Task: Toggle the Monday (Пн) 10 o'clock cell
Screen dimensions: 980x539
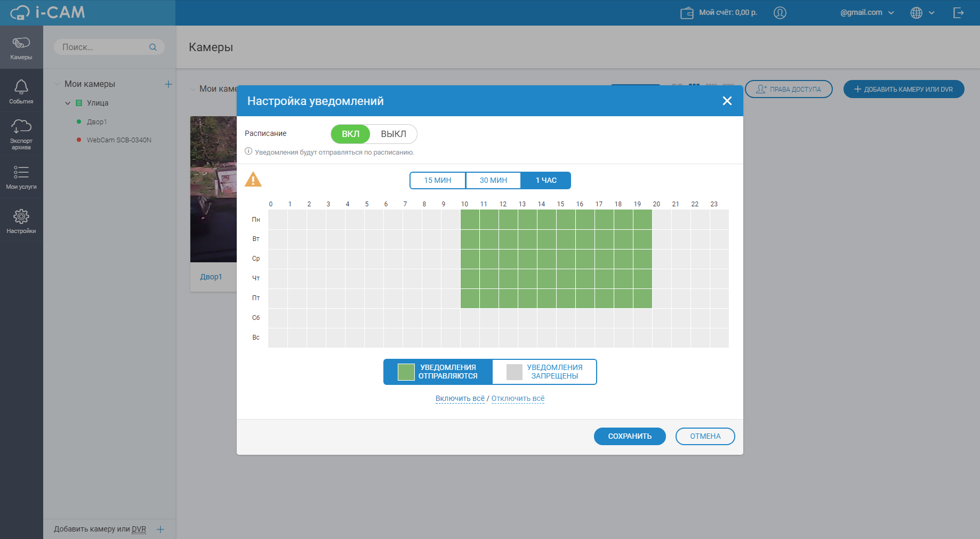Action: (x=470, y=220)
